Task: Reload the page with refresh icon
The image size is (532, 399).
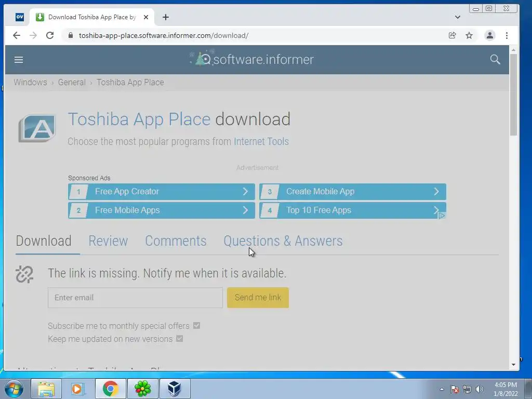Action: pyautogui.click(x=50, y=35)
